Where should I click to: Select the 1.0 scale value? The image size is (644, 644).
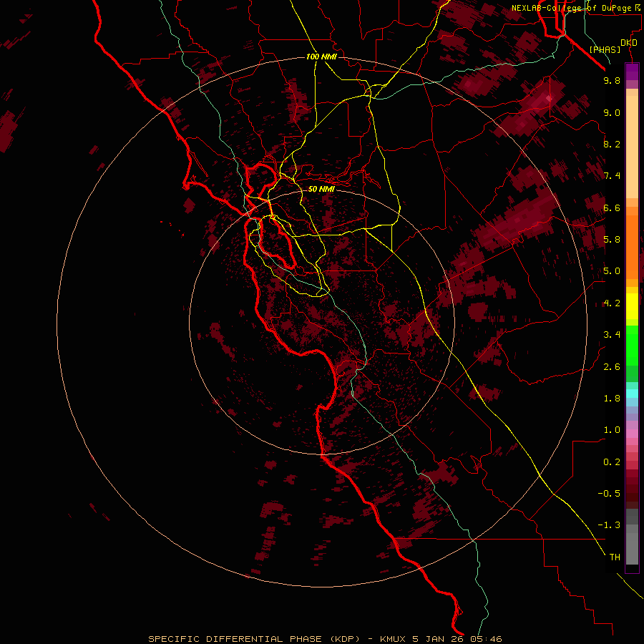click(x=612, y=430)
